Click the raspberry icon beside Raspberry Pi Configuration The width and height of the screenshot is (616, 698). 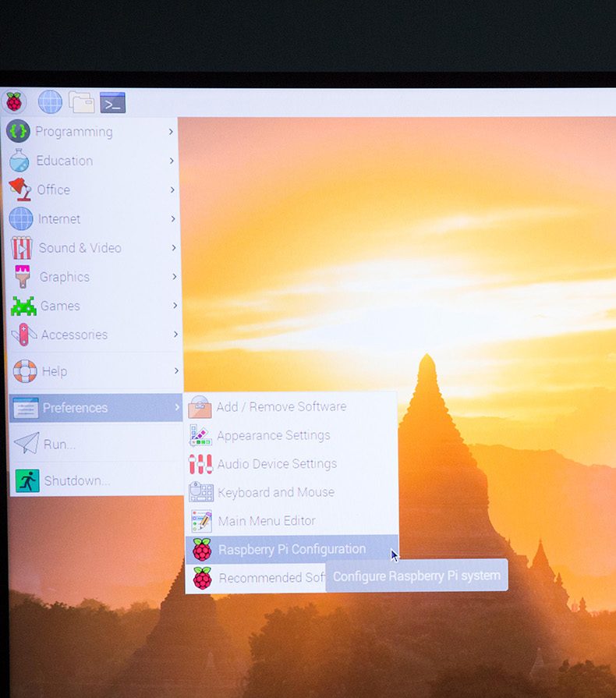202,549
